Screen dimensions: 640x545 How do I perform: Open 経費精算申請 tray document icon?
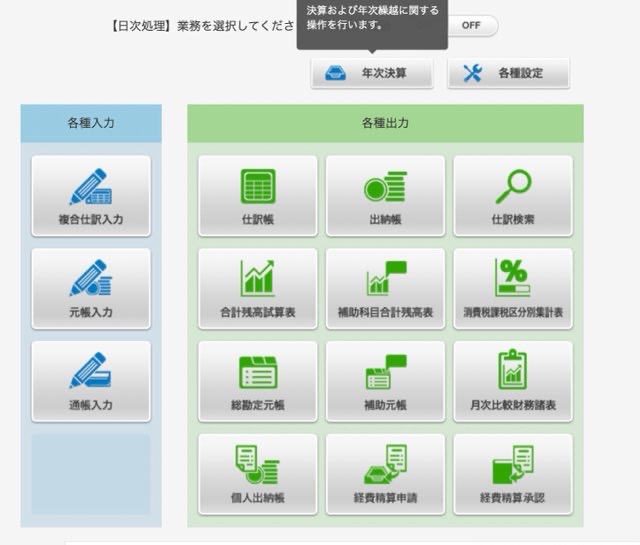click(385, 465)
